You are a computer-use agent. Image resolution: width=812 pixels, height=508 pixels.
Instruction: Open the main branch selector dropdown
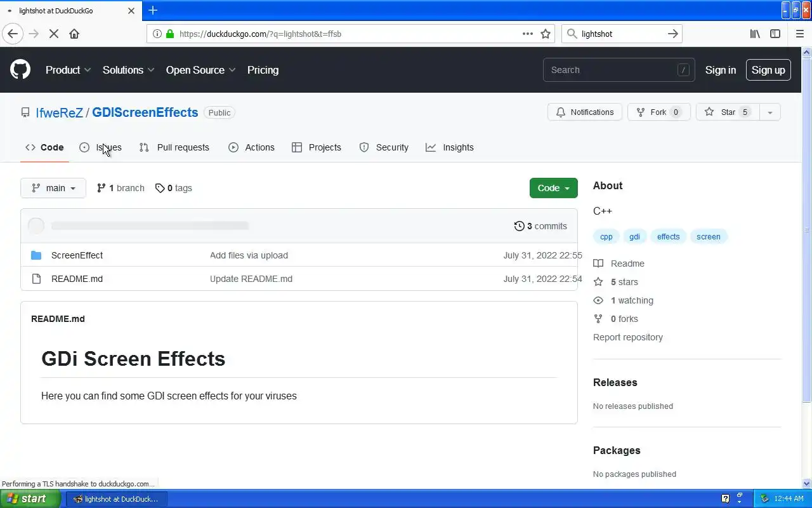click(53, 188)
